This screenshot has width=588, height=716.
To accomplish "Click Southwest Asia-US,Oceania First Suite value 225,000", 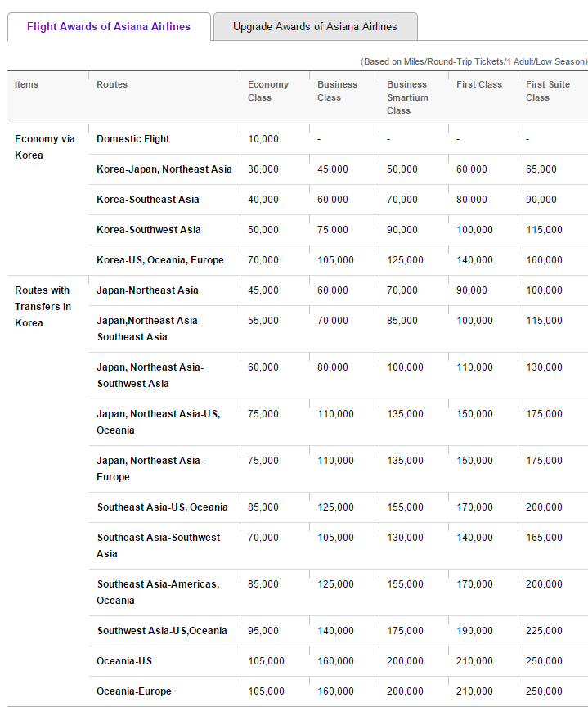I will pos(544,631).
